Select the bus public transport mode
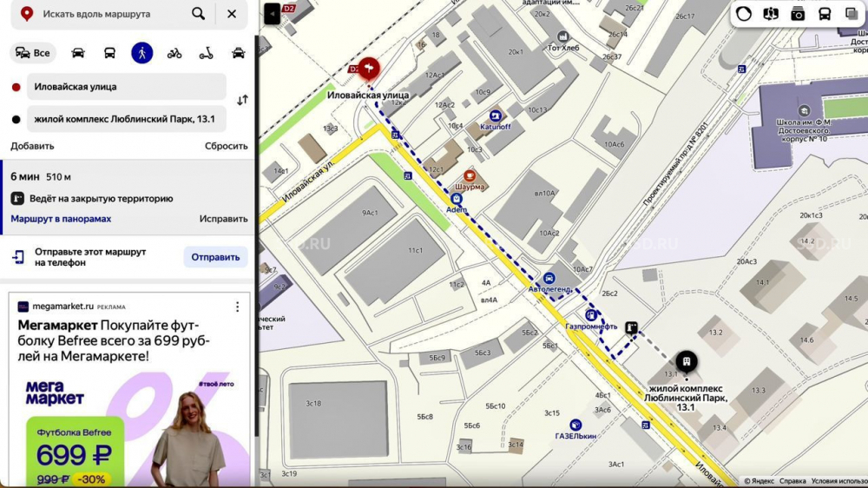Screen dimensions: 868x488 109,53
